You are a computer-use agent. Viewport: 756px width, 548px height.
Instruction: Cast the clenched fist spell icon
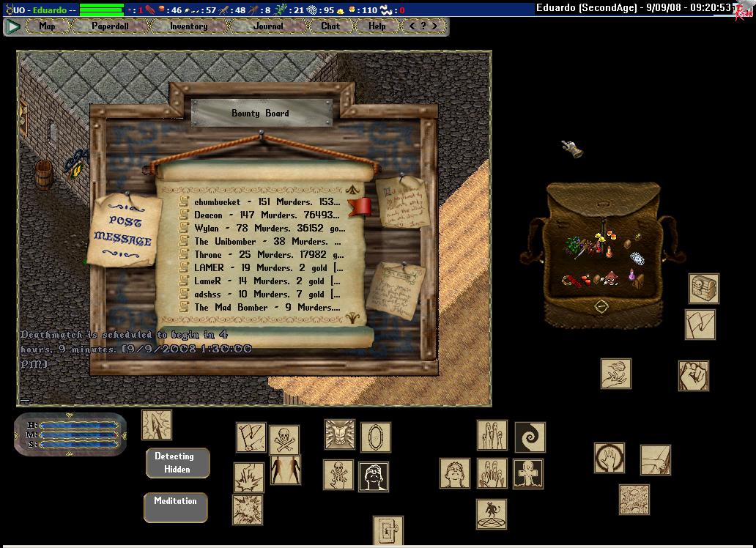pyautogui.click(x=693, y=375)
